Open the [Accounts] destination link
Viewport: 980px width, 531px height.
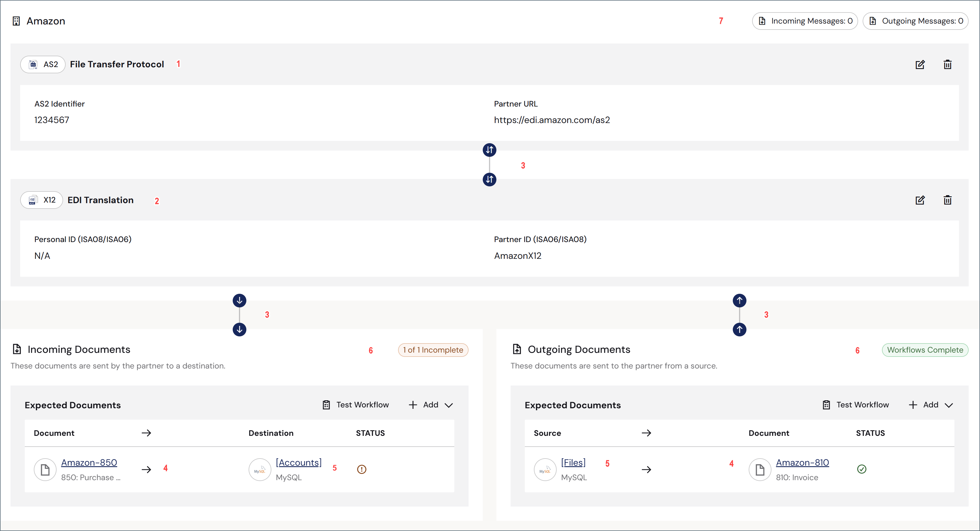click(x=299, y=463)
